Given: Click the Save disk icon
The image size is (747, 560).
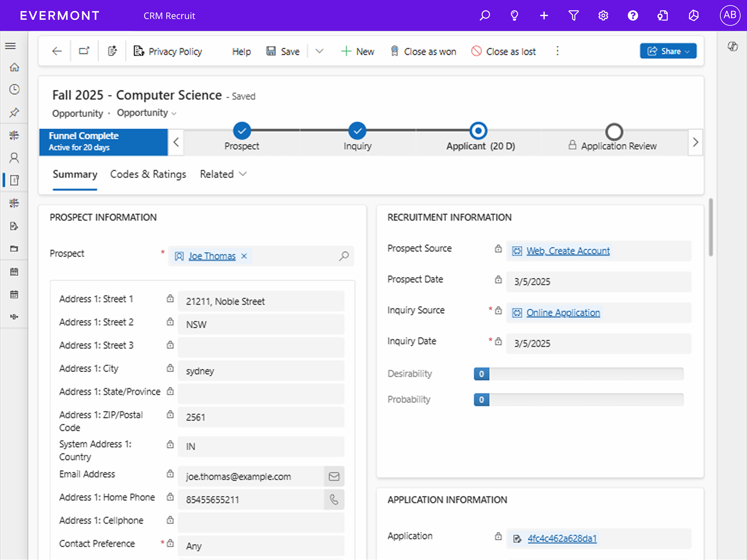Looking at the screenshot, I should coord(271,51).
